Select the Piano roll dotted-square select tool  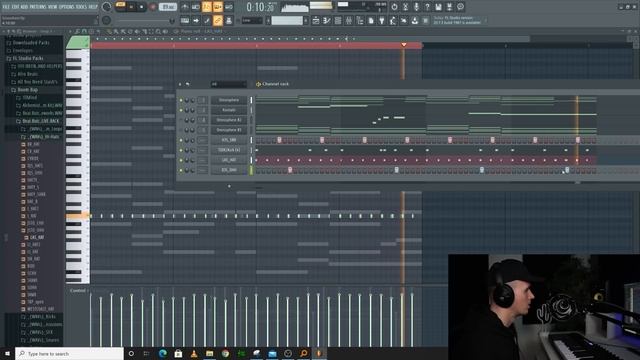coord(151,31)
